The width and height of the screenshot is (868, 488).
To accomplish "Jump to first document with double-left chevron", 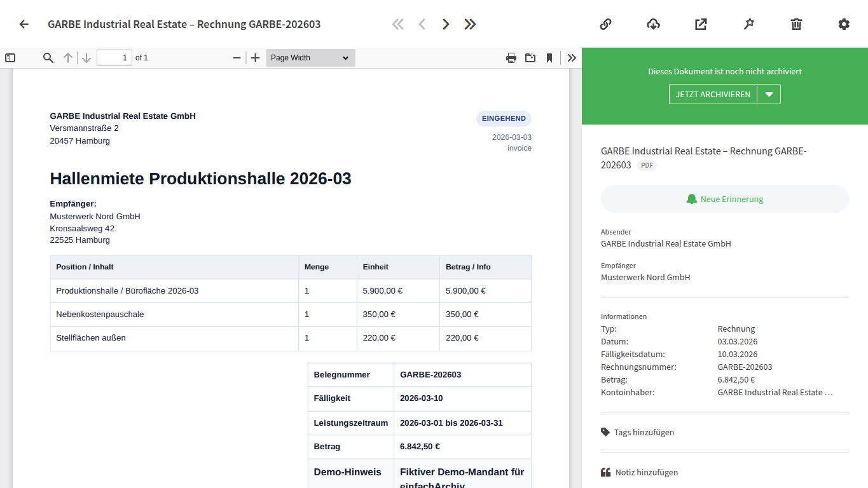I will [398, 24].
